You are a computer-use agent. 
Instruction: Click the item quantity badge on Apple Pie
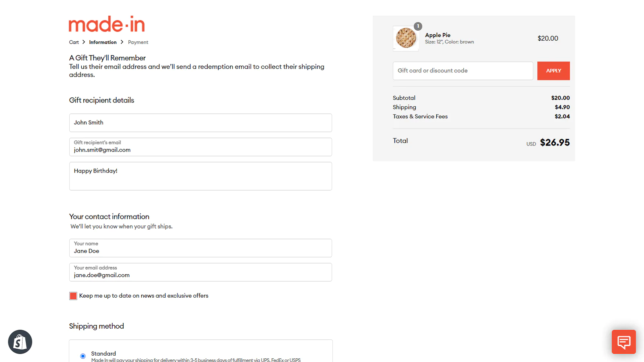(418, 26)
